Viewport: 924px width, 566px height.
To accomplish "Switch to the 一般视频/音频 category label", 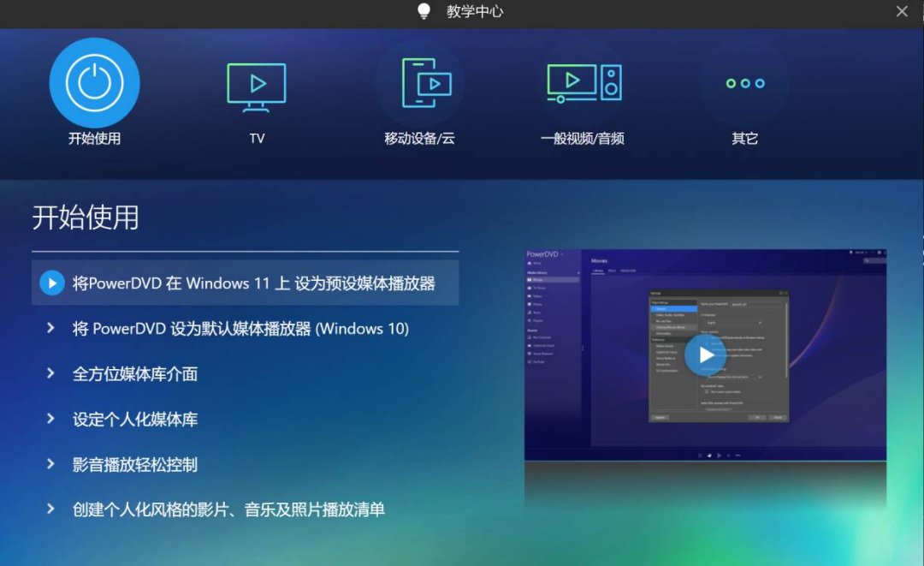I will (x=583, y=139).
